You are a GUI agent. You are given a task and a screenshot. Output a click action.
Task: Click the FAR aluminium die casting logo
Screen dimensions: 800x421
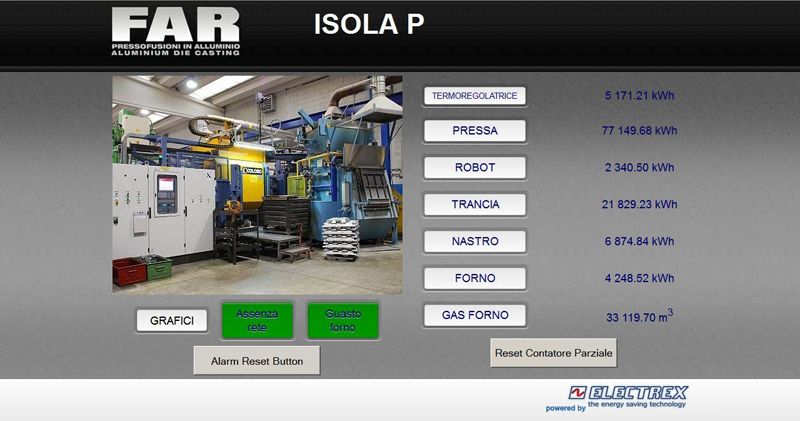175,32
